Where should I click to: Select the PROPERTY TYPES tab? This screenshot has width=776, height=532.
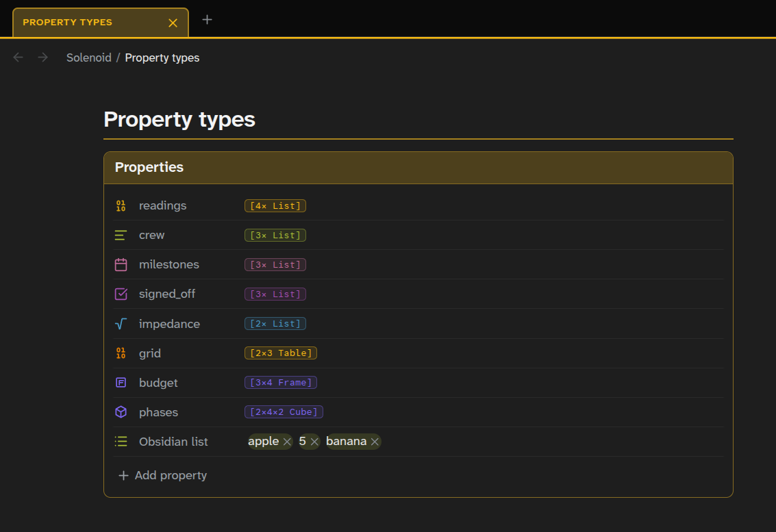pyautogui.click(x=101, y=23)
